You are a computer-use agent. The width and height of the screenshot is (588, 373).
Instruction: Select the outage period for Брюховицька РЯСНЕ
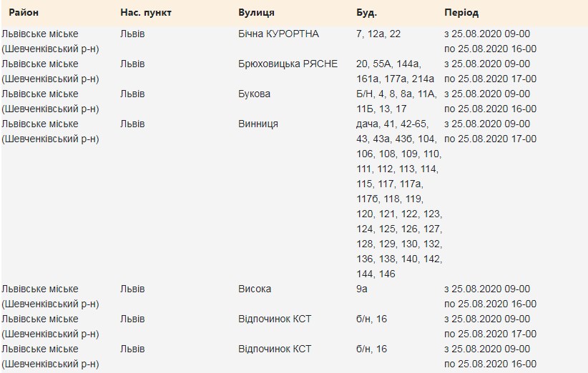coord(490,71)
